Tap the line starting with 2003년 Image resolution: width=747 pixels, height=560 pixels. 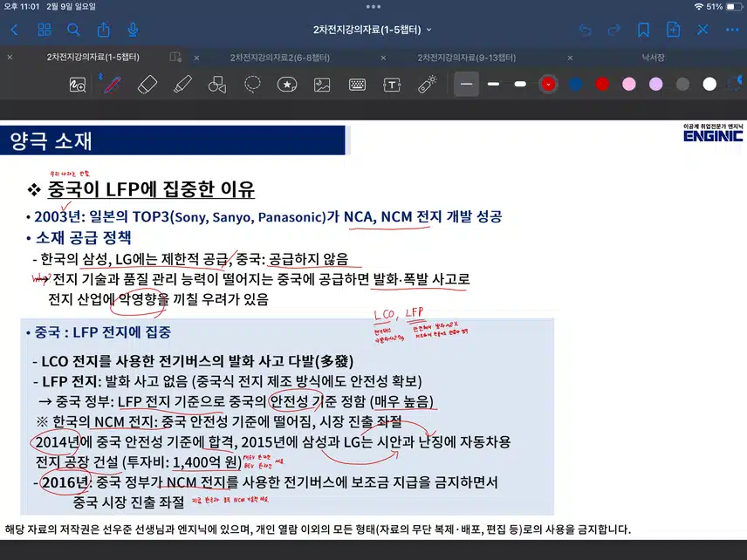(x=268, y=216)
